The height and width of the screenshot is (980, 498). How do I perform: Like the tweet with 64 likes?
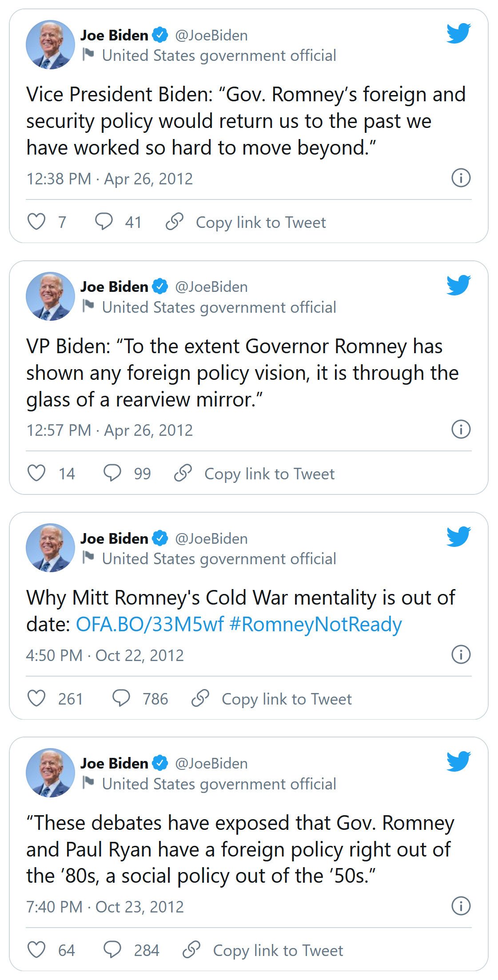coord(36,950)
